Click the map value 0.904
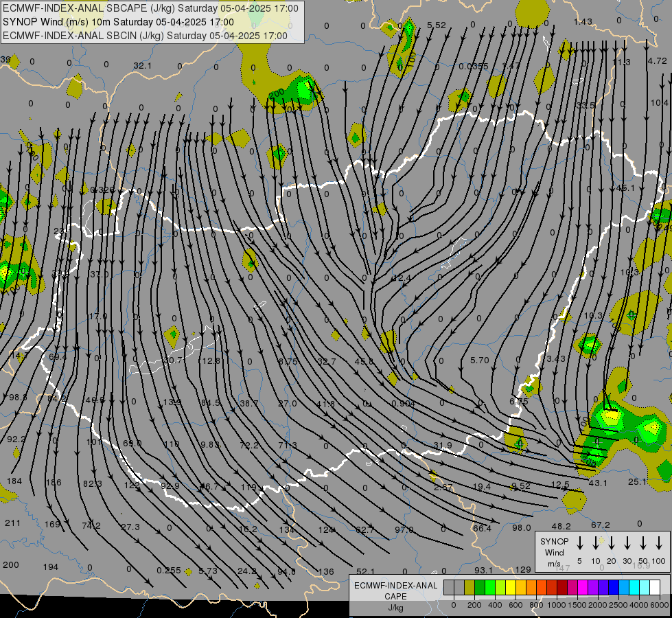Image resolution: width=672 pixels, height=618 pixels. point(404,404)
